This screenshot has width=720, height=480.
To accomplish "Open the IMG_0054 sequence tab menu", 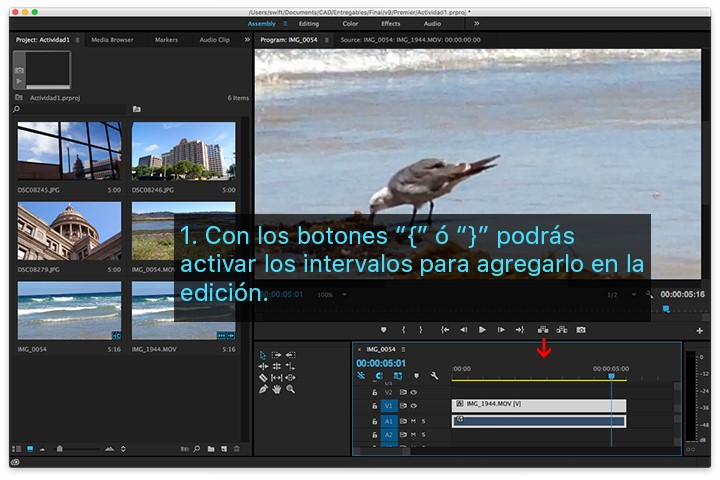I will coord(403,349).
